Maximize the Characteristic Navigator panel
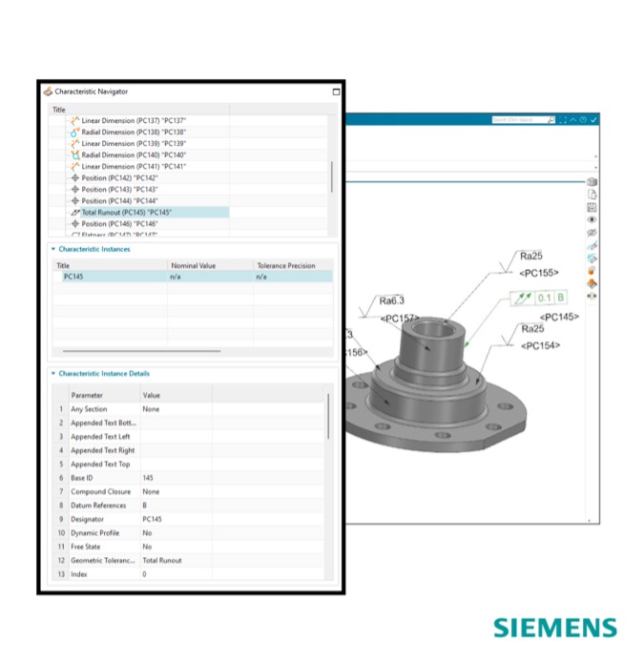This screenshot has width=644, height=661. tap(335, 92)
